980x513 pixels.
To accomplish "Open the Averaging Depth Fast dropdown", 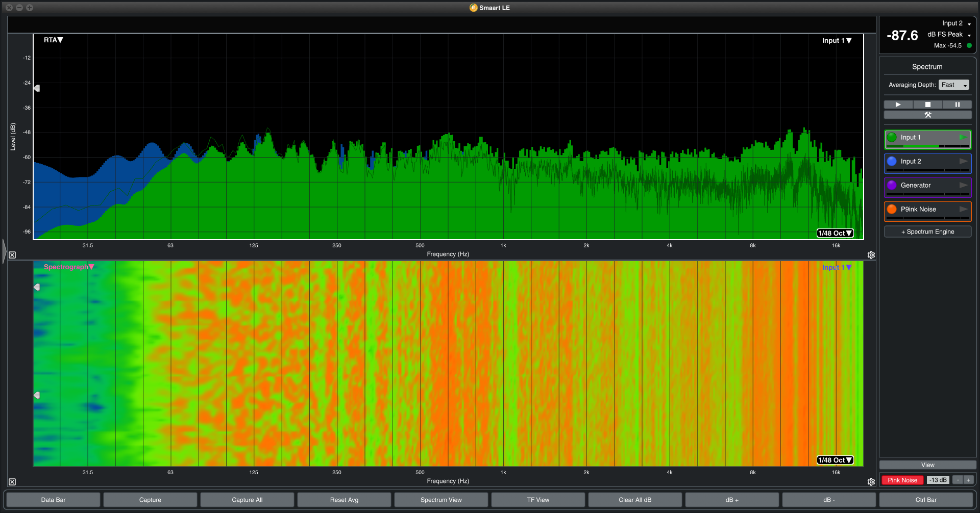I will point(953,85).
